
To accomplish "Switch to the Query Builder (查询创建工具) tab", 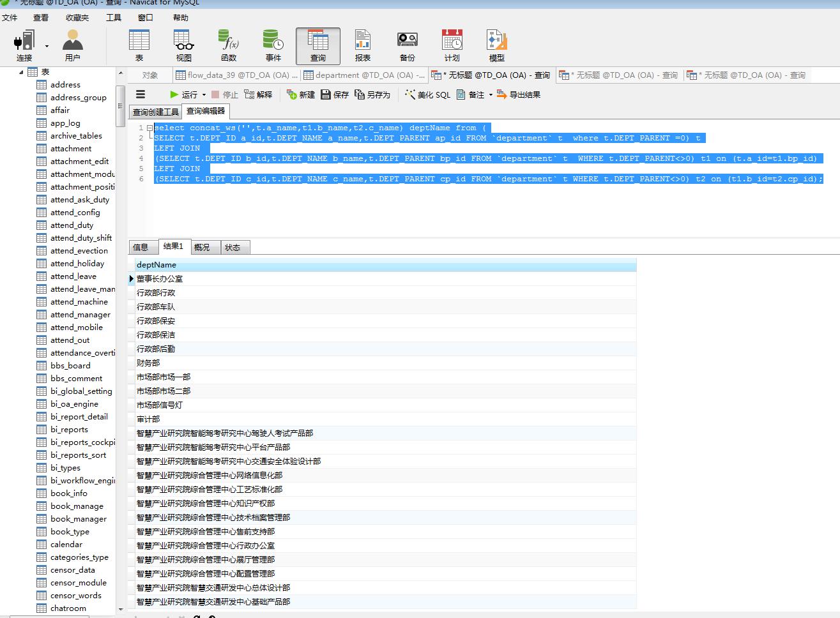I will click(x=155, y=112).
